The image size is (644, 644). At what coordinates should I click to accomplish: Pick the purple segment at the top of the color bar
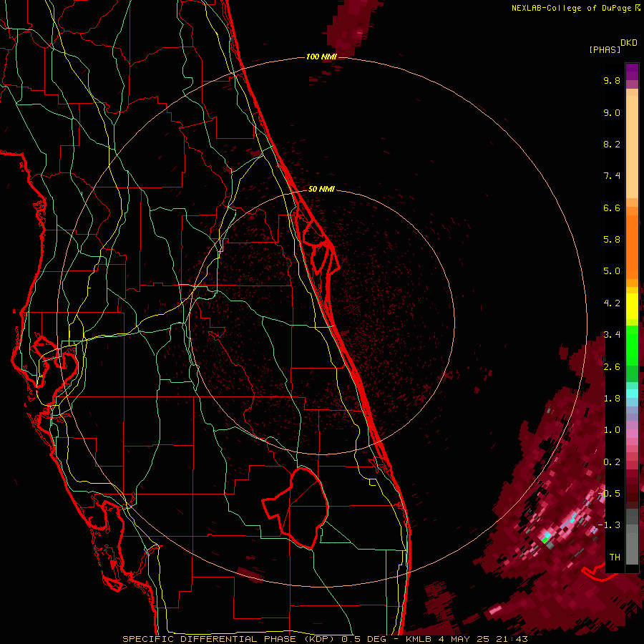(632, 72)
